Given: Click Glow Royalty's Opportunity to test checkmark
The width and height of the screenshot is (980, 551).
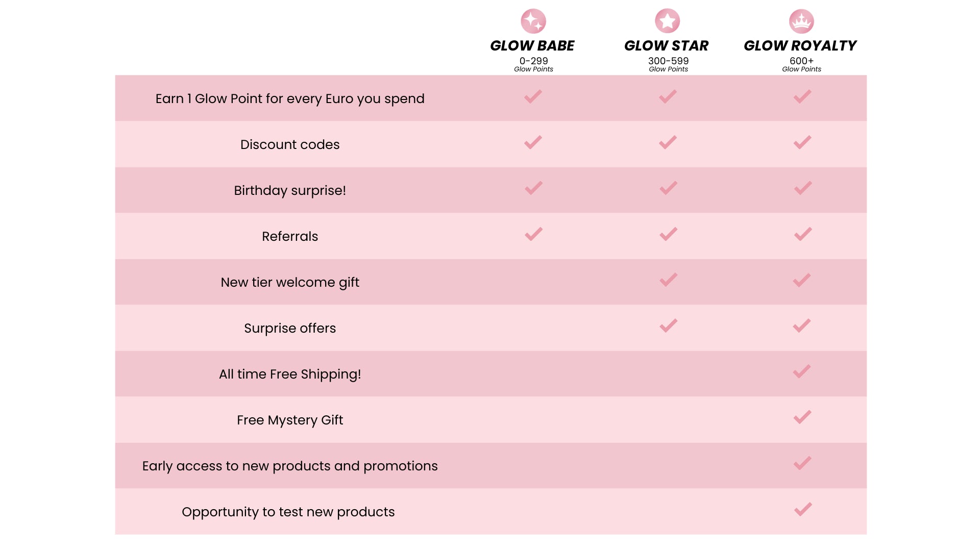Looking at the screenshot, I should click(x=803, y=509).
